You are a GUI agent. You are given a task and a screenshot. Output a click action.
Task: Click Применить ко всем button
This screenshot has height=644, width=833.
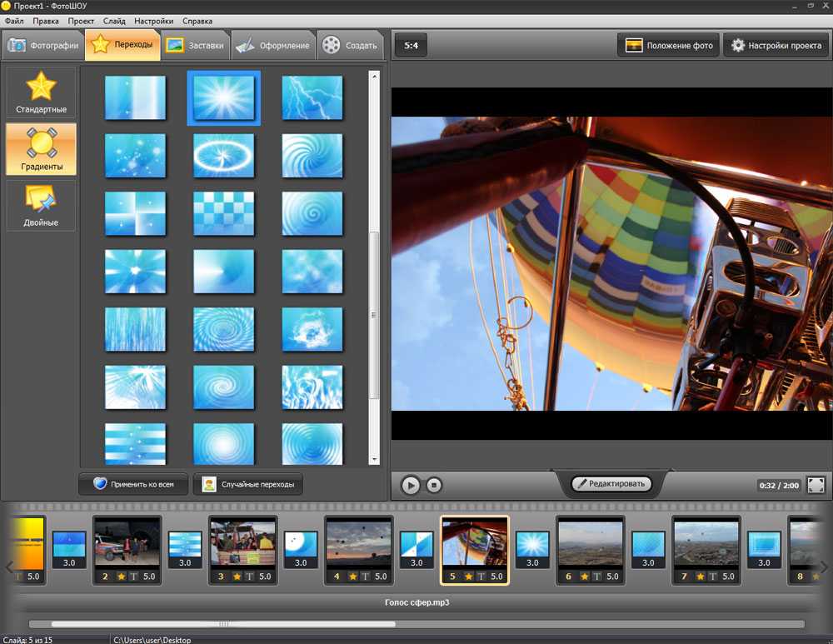click(133, 485)
